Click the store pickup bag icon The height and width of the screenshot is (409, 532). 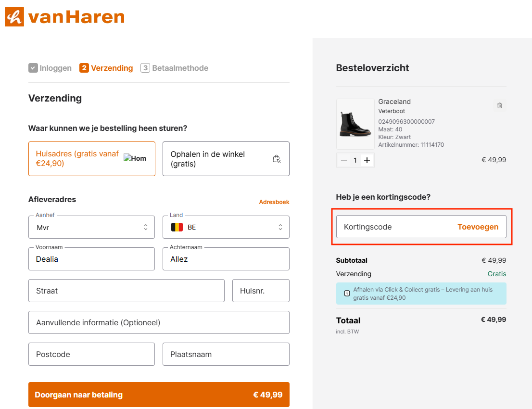tap(277, 159)
